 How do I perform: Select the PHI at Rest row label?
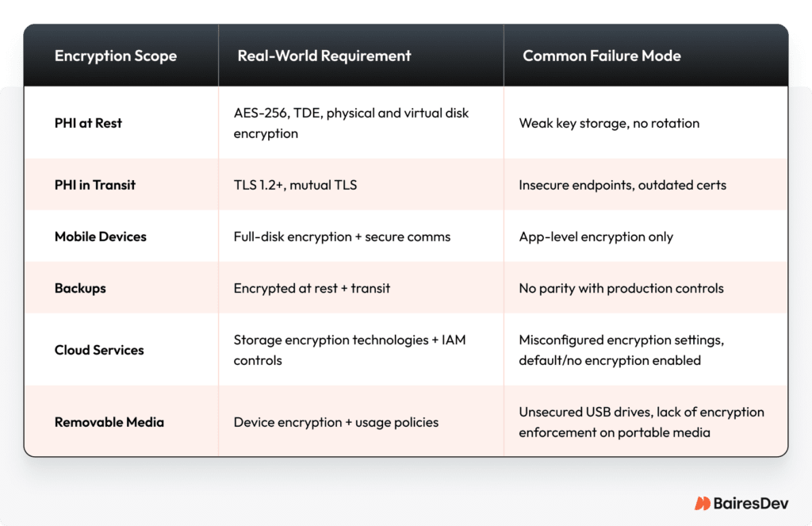pyautogui.click(x=88, y=123)
